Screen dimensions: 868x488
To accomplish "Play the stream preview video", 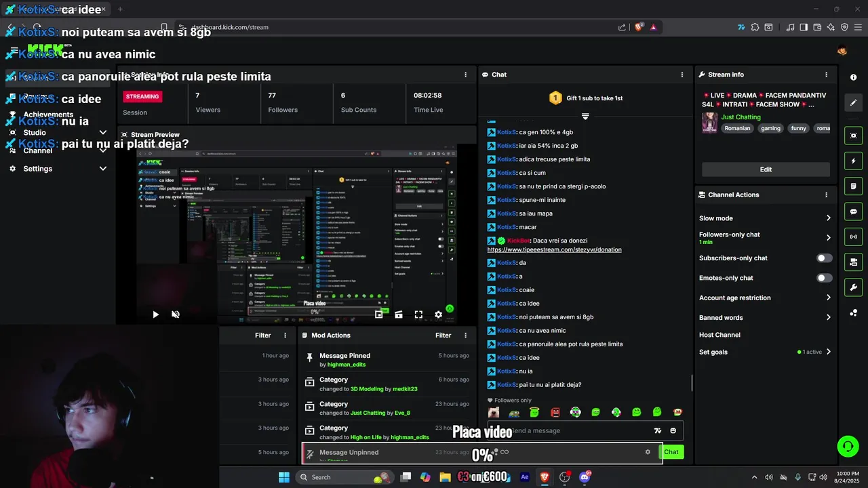I will [155, 314].
